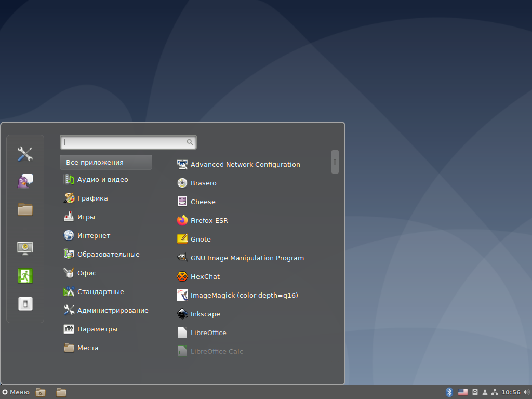The height and width of the screenshot is (399, 532).
Task: Open the Игры category
Action: pos(79,217)
